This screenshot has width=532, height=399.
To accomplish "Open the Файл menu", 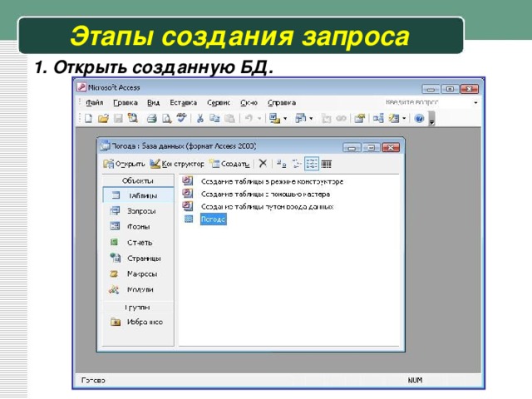I will tap(94, 102).
